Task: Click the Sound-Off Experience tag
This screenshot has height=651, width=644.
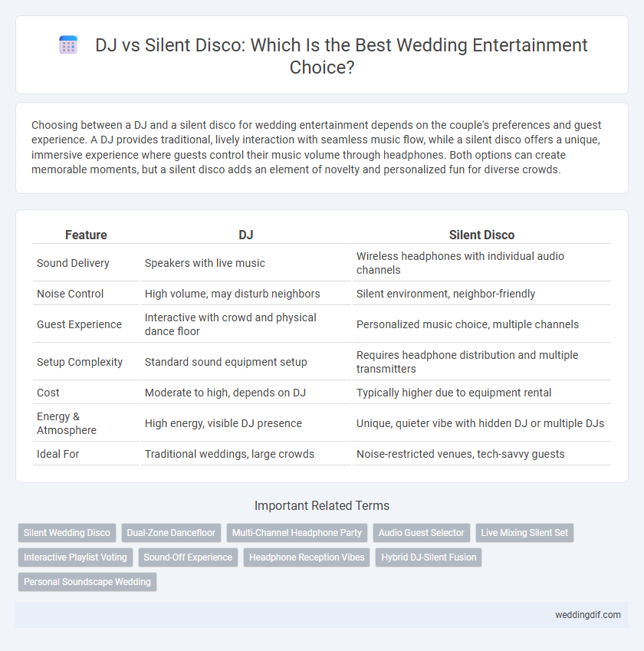Action: (x=188, y=557)
